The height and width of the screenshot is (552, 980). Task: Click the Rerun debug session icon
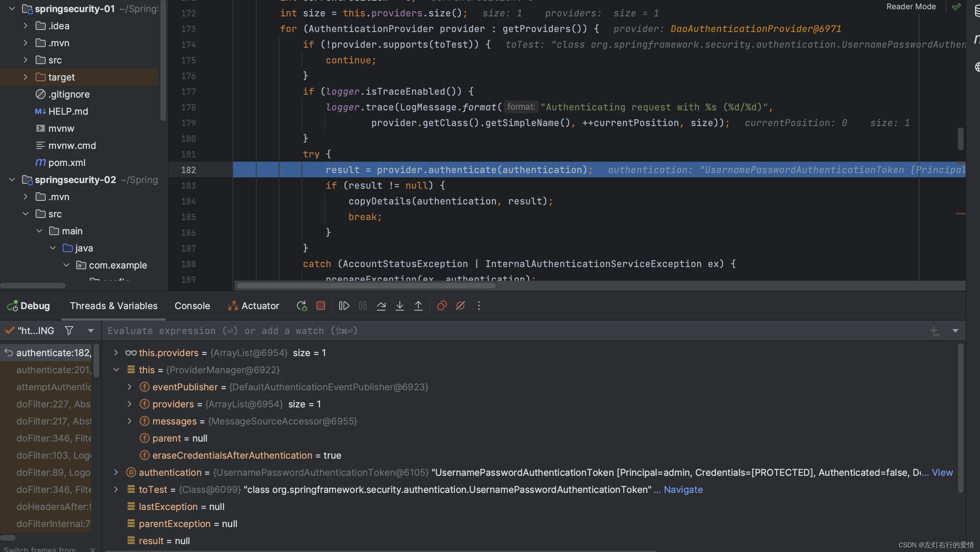[302, 306]
